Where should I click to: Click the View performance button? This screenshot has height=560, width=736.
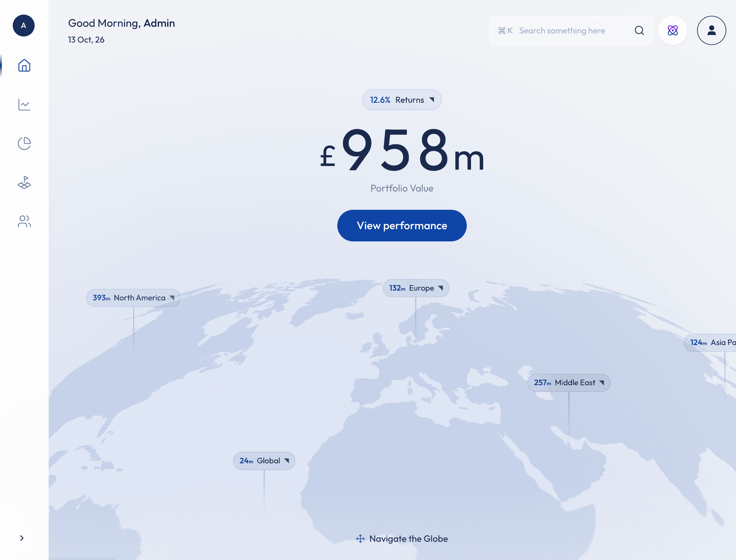click(402, 226)
